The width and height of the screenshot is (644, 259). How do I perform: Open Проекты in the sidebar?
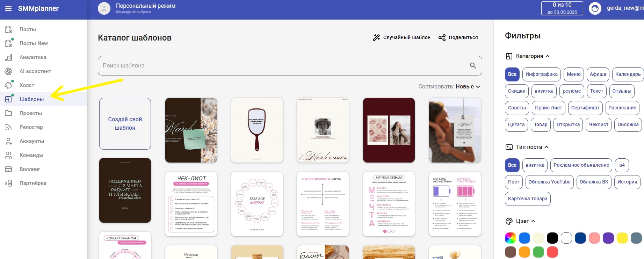[43, 113]
